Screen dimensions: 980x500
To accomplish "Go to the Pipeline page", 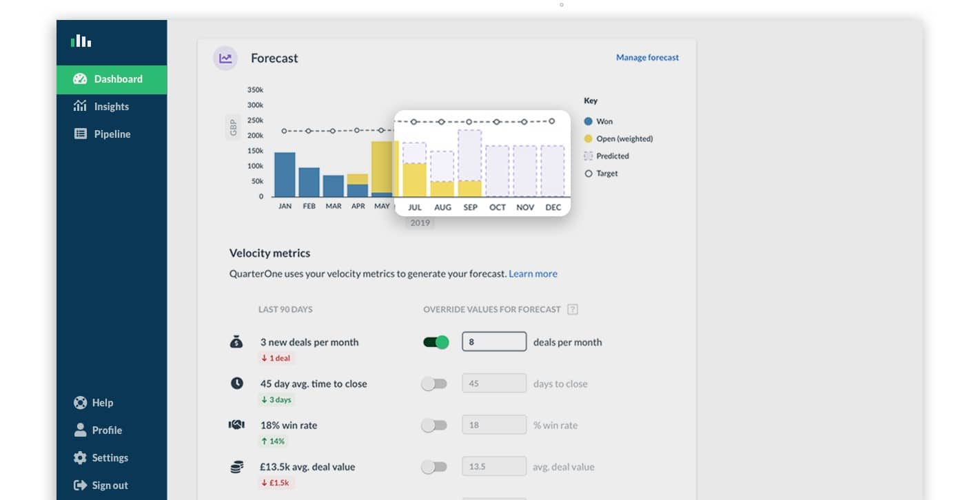I will (x=112, y=134).
